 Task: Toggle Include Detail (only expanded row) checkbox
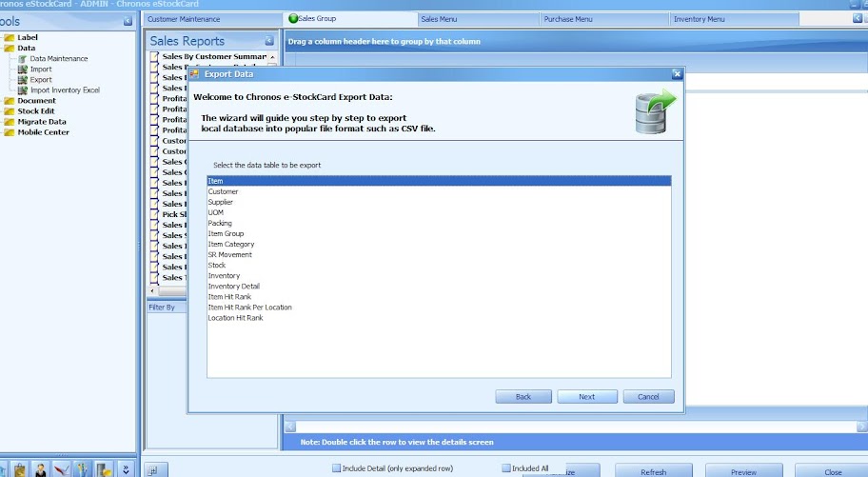click(x=336, y=468)
